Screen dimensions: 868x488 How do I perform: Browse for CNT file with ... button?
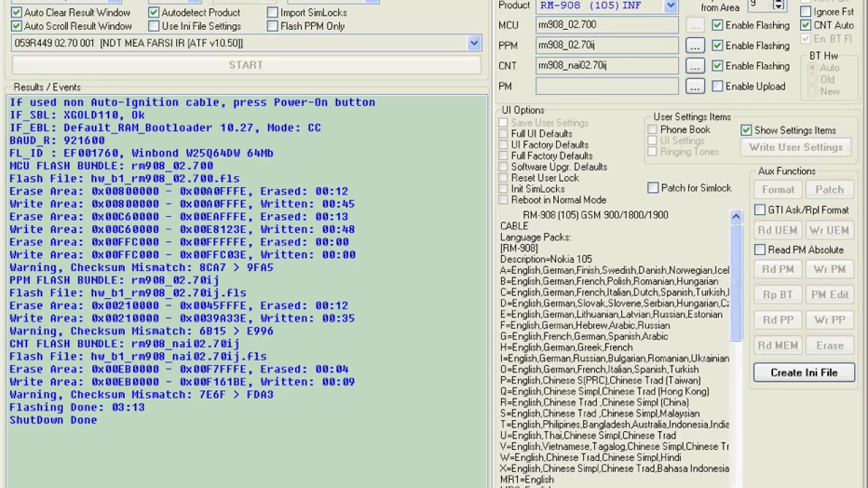pyautogui.click(x=695, y=66)
